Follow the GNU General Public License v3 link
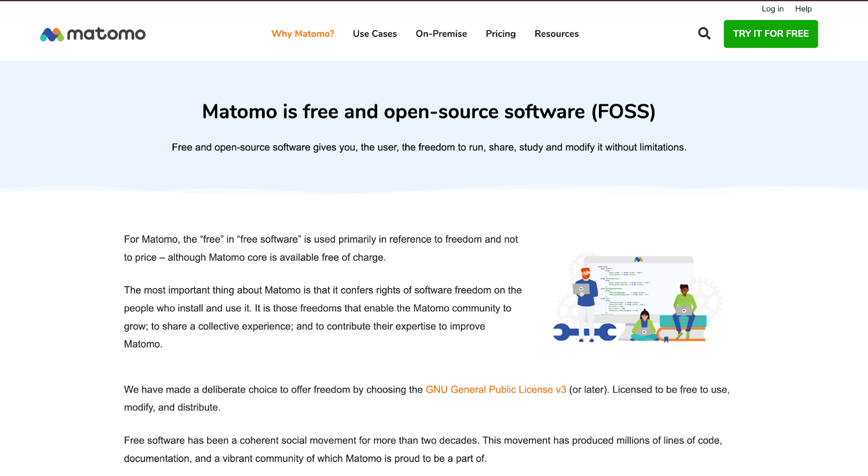The height and width of the screenshot is (476, 868). (x=496, y=390)
